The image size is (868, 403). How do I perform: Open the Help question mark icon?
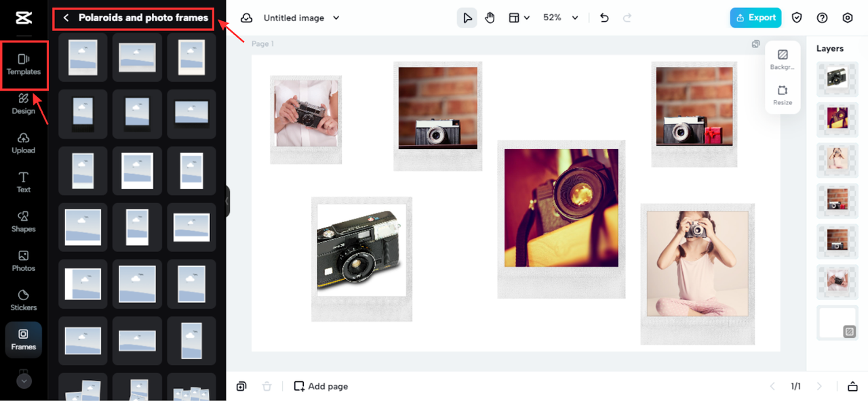click(823, 18)
